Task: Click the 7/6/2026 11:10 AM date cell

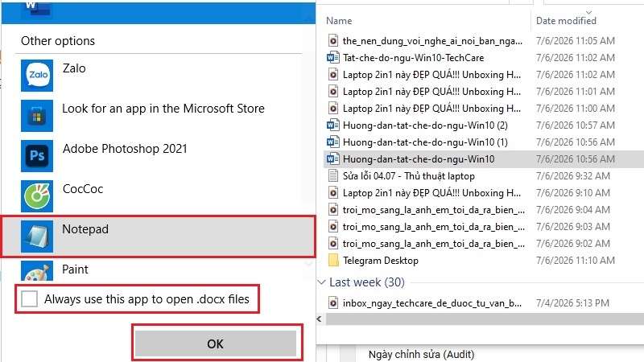Action: [x=576, y=260]
